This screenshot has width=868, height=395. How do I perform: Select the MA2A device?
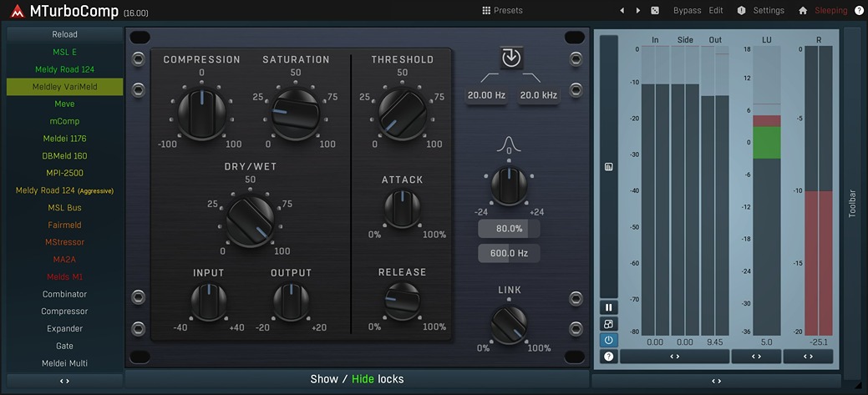click(x=65, y=260)
